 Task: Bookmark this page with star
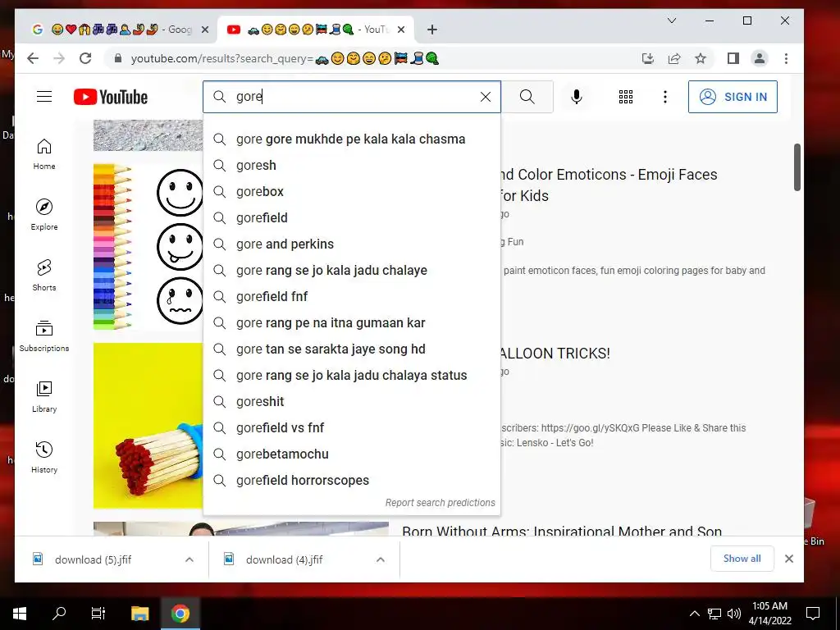701,58
